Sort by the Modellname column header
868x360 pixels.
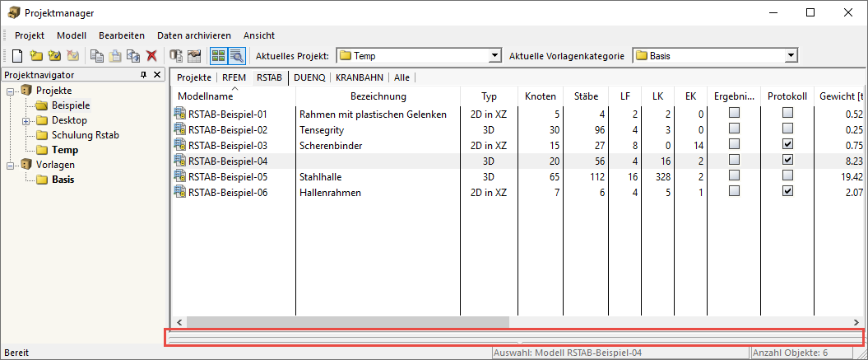click(x=233, y=96)
